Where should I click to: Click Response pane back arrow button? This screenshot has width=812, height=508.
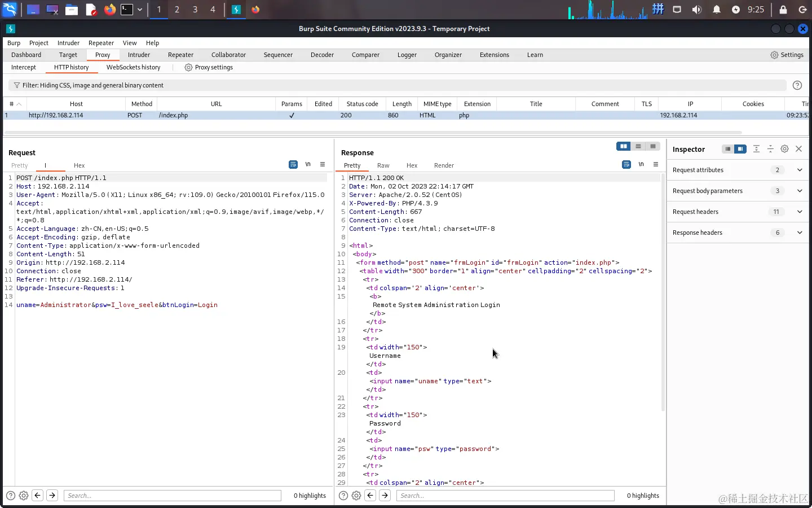[x=370, y=495]
